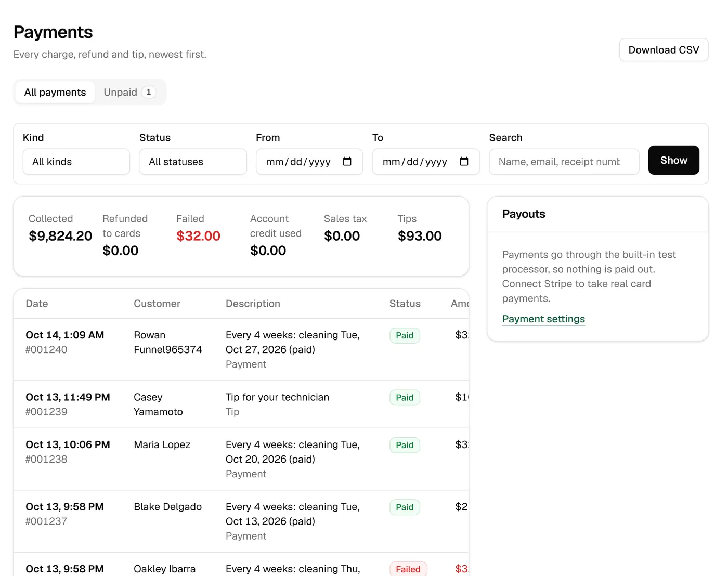This screenshot has height=576, width=728.
Task: Select receipt number #001239
Action: click(x=46, y=412)
